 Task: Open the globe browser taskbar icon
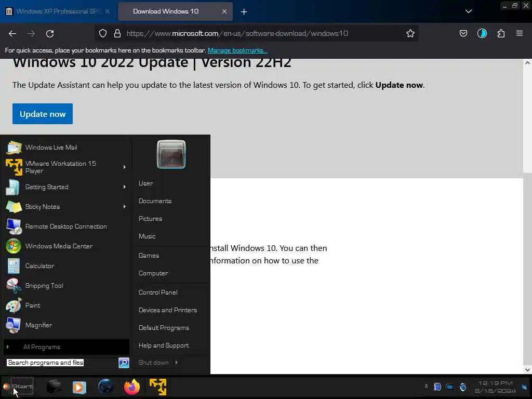(105, 387)
